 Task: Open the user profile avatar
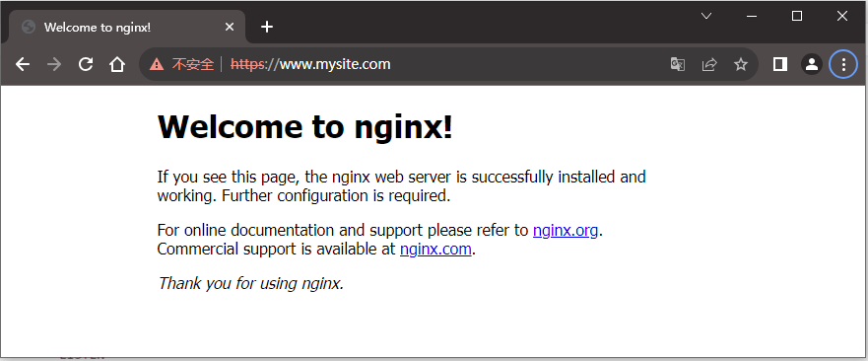[x=812, y=64]
